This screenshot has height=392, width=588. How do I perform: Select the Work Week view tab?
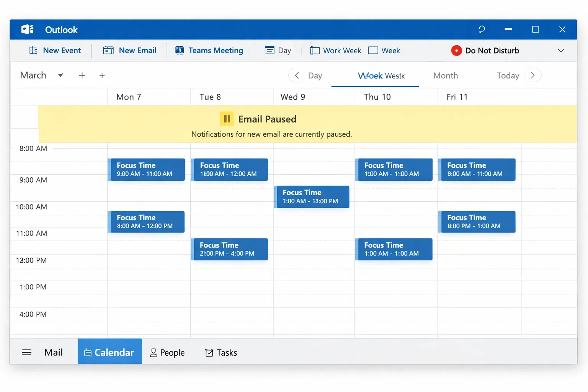pos(381,75)
